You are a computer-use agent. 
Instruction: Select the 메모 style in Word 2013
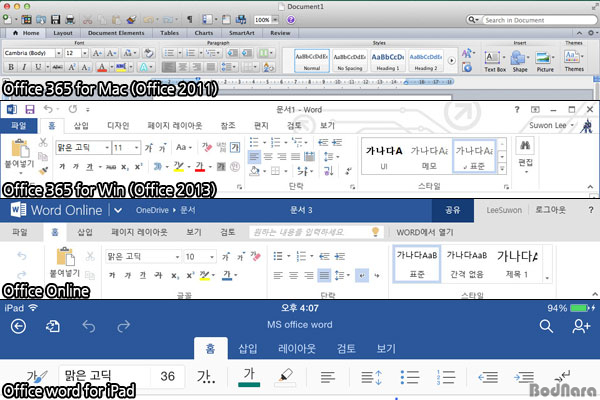[x=429, y=157]
